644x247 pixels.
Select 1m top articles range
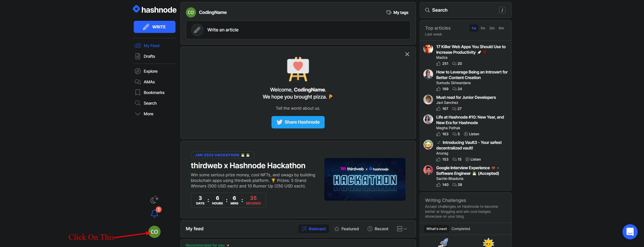(x=483, y=28)
